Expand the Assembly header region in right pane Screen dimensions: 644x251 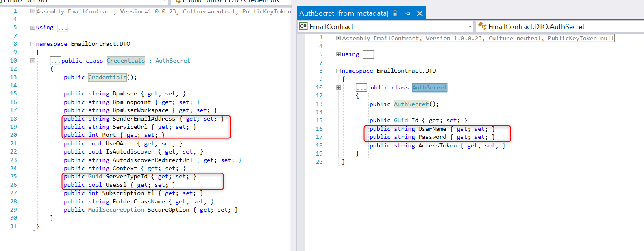[338, 38]
